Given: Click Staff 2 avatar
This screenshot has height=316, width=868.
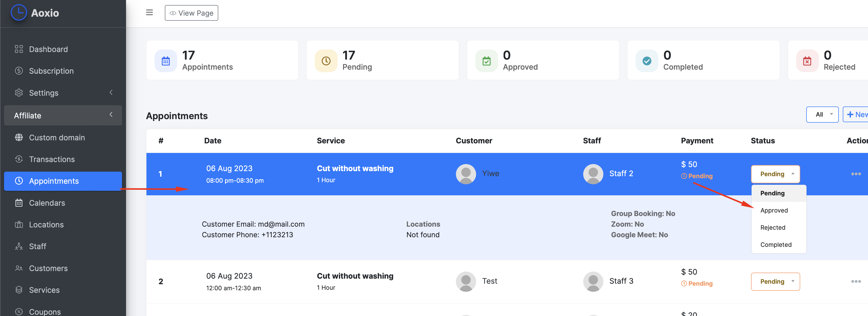Looking at the screenshot, I should point(593,174).
